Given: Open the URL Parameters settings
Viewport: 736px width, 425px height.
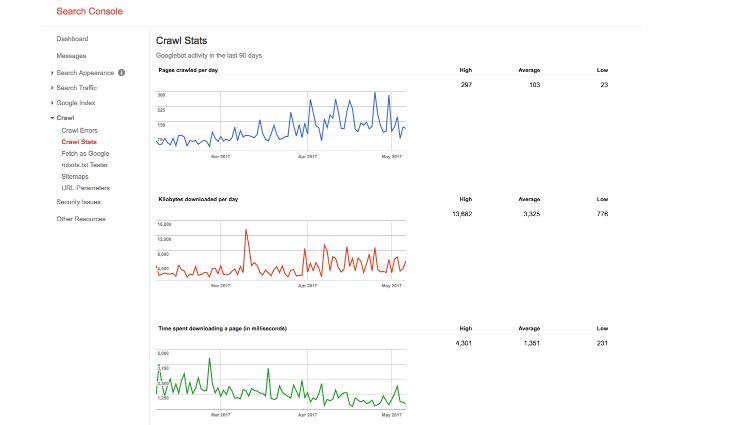Looking at the screenshot, I should click(x=85, y=188).
